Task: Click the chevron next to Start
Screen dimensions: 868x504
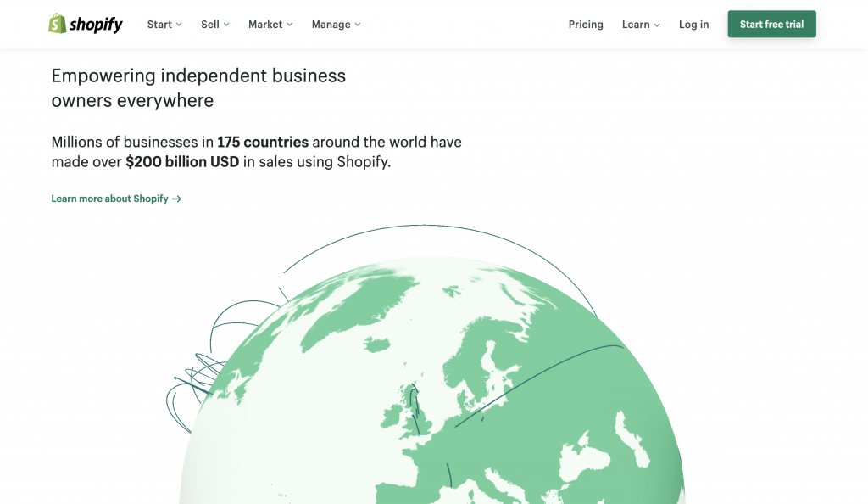Action: click(x=180, y=25)
